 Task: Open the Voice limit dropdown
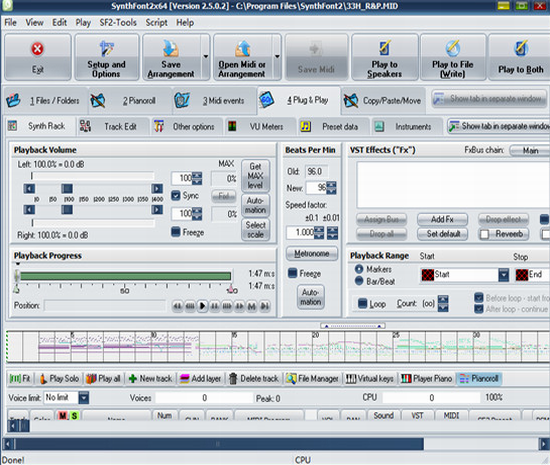coord(83,398)
